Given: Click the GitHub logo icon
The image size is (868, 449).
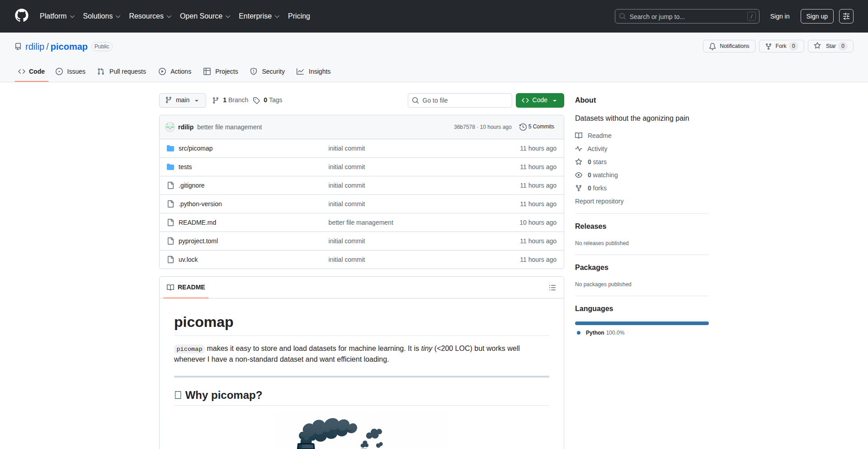Looking at the screenshot, I should (x=22, y=16).
